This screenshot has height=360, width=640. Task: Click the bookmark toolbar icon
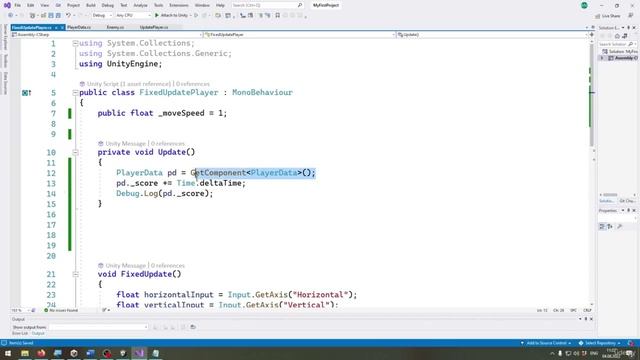[x=278, y=16]
